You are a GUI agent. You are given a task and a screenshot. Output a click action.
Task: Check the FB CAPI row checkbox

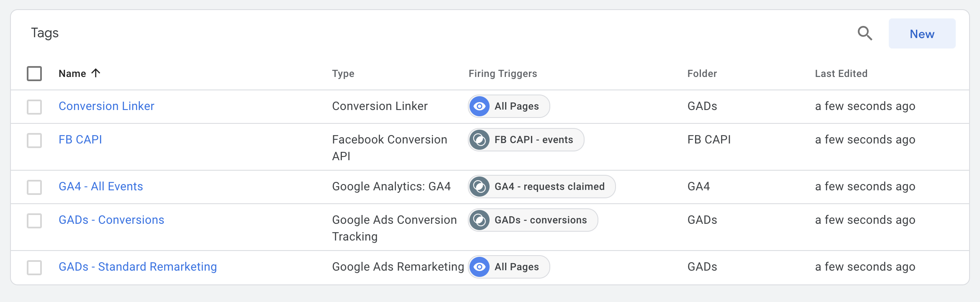pos(34,140)
